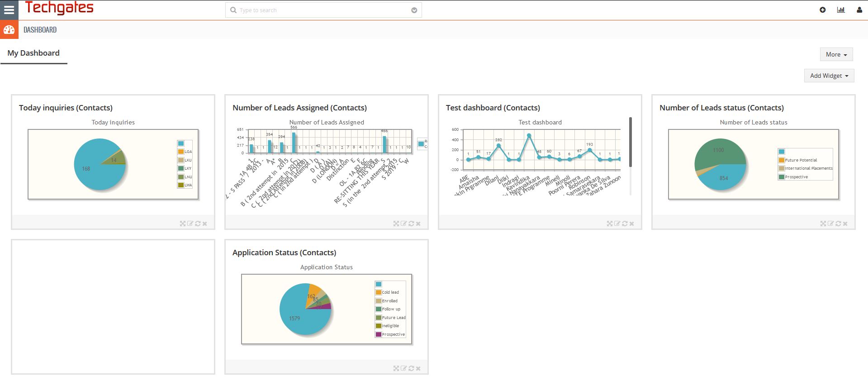Open the Add Widget dropdown
Image resolution: width=868 pixels, height=386 pixels.
[x=829, y=76]
